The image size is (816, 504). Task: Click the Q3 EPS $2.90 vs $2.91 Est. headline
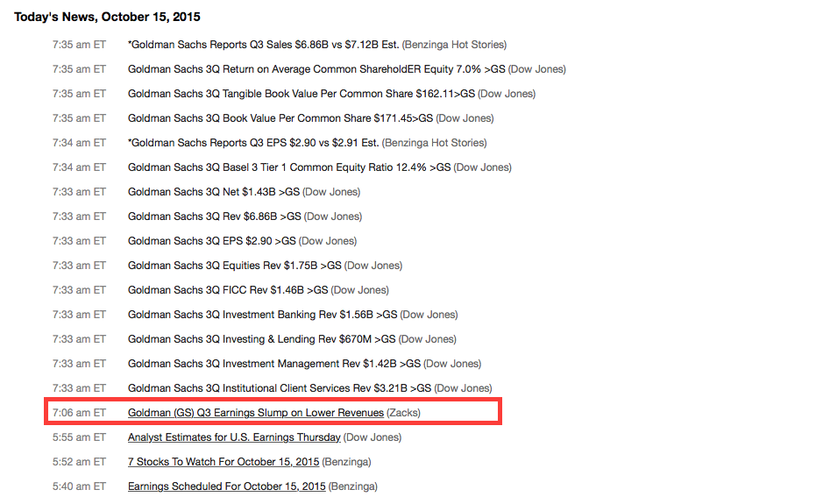tap(253, 143)
